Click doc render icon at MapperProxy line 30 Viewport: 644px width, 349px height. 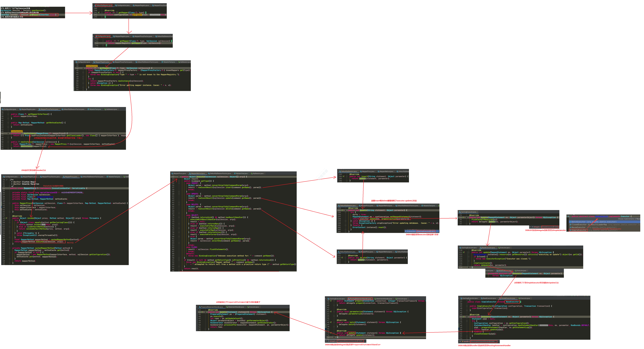(x=7, y=180)
